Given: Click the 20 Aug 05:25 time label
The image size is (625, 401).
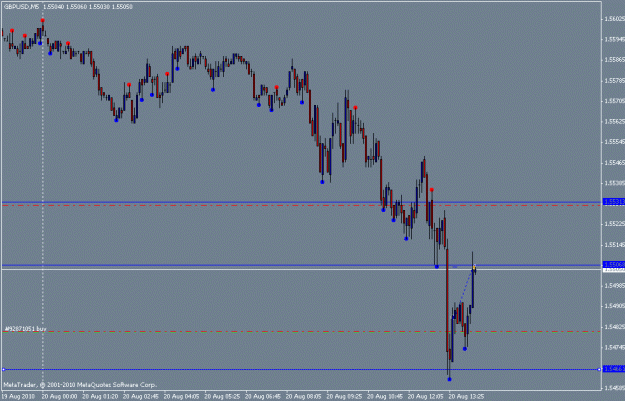Looking at the screenshot, I should point(222,397).
